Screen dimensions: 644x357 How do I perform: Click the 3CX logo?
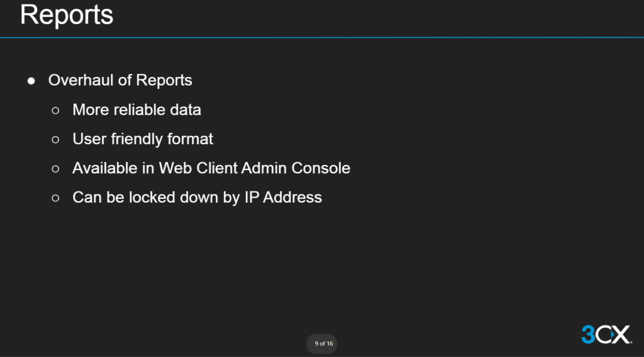tap(606, 334)
